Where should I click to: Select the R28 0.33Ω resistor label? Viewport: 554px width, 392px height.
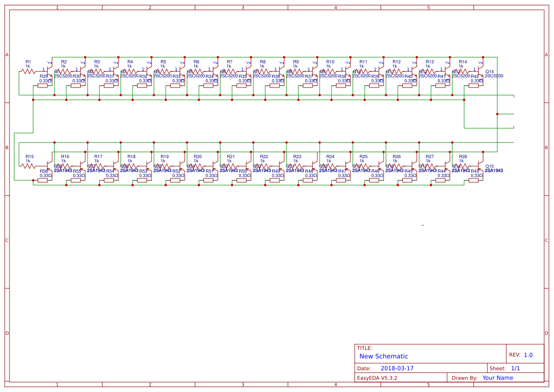pos(463,157)
